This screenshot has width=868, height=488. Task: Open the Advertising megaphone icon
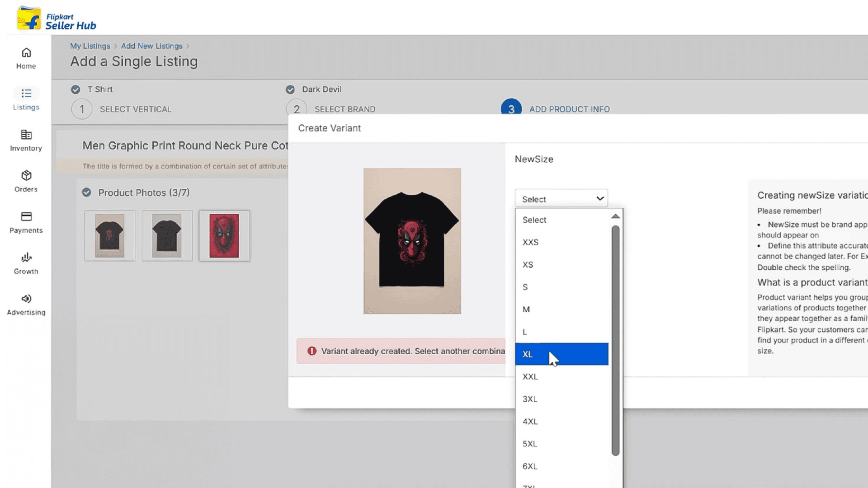coord(26,299)
